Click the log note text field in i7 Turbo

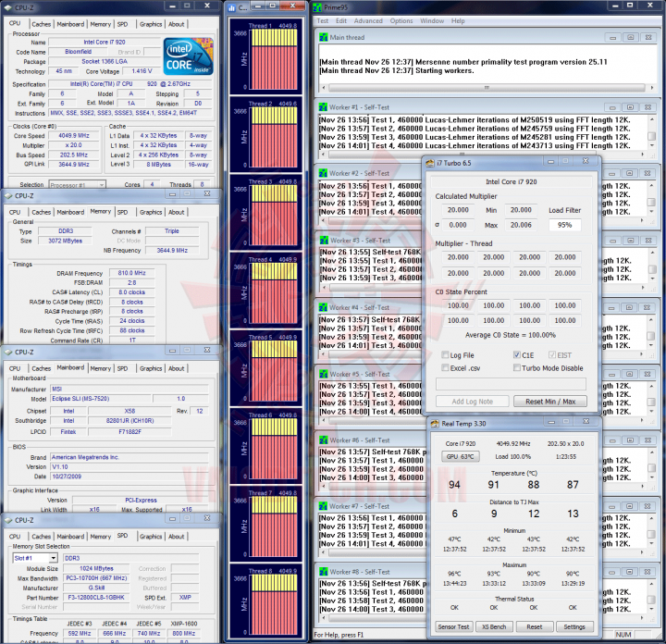coord(511,384)
